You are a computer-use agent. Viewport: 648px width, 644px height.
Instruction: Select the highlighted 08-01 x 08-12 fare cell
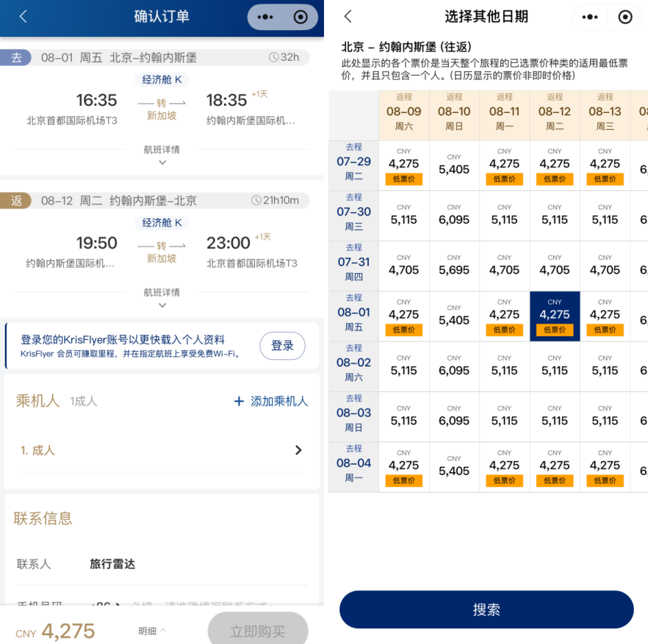[554, 315]
